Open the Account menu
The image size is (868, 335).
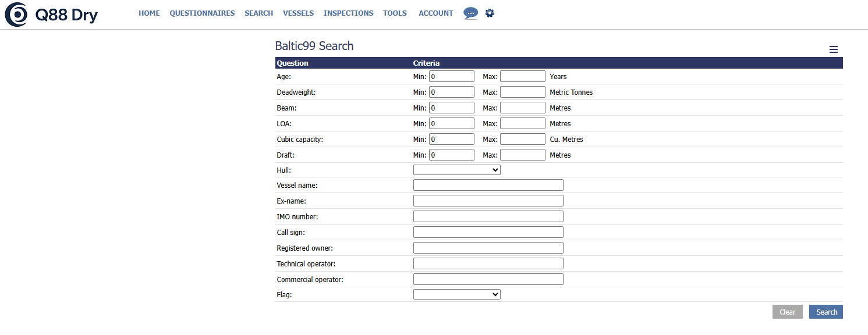point(435,13)
